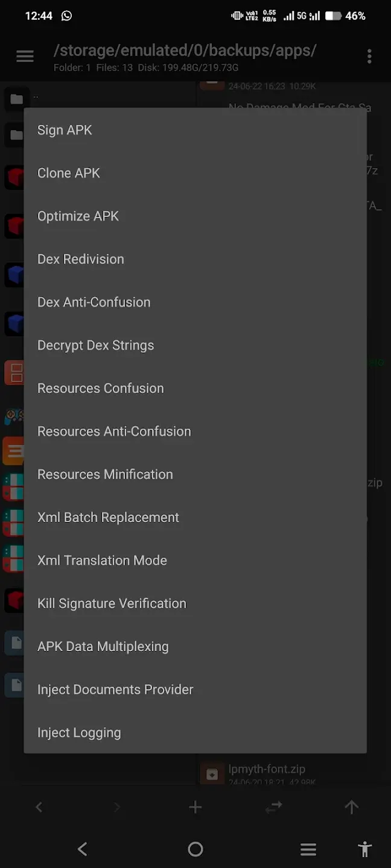
Task: Open the three-dot overflow menu
Action: [x=369, y=57]
